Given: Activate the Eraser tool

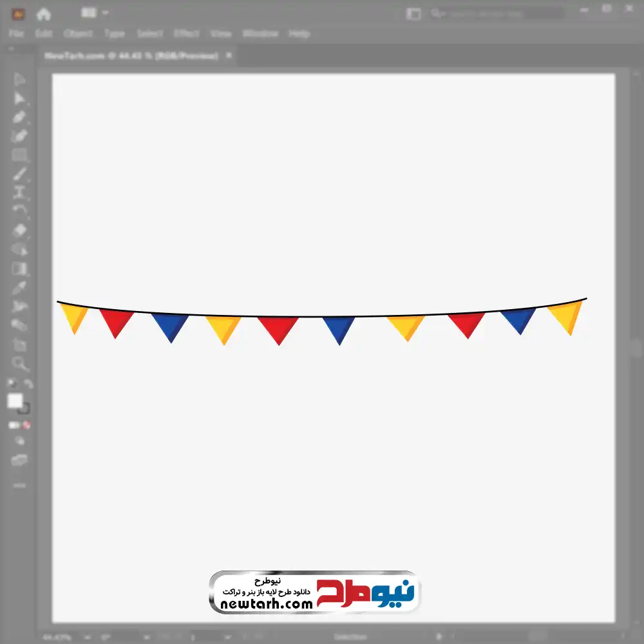Looking at the screenshot, I should click(x=19, y=230).
